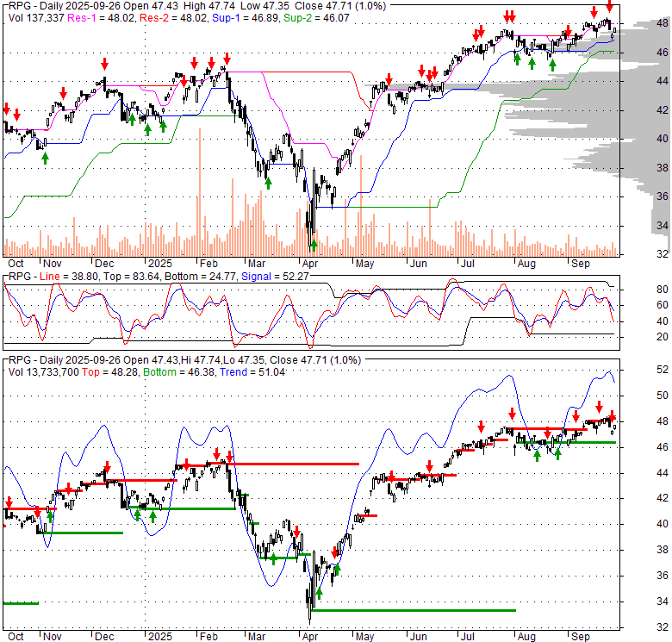The image size is (672, 642).
Task: Click '50' on bottom chart price scale
Action: [663, 396]
